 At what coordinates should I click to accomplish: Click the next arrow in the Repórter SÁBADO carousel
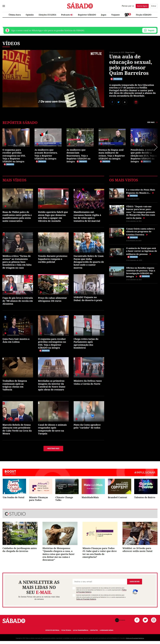(x=156, y=147)
